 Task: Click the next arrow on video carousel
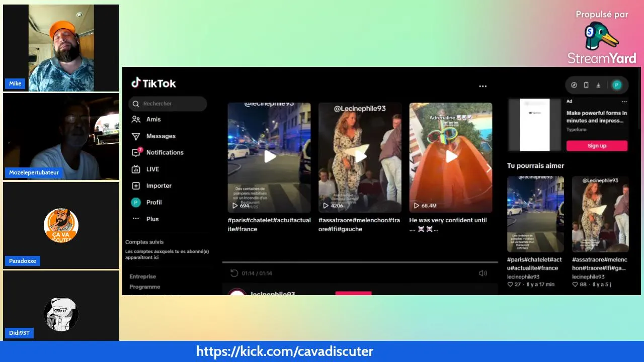[488, 169]
